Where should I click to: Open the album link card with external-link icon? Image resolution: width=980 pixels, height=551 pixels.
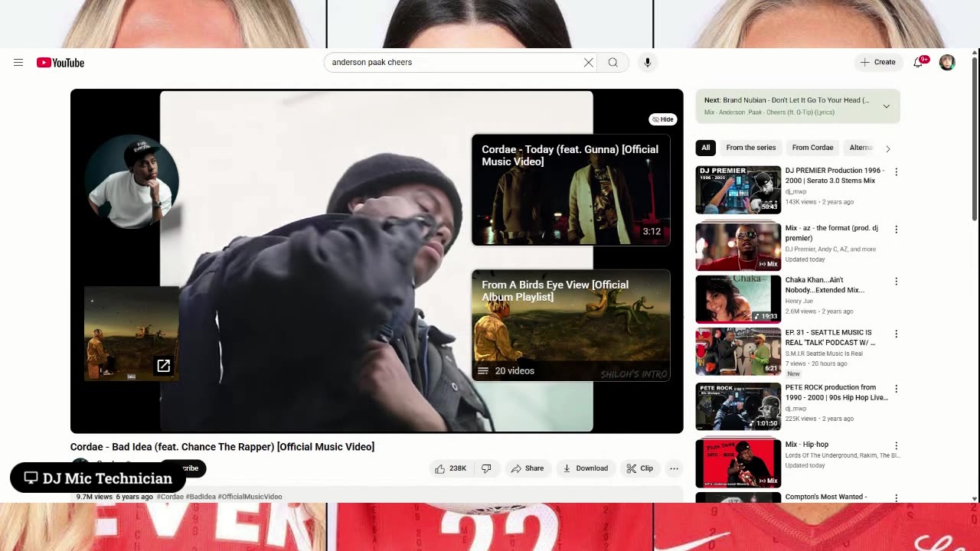132,333
